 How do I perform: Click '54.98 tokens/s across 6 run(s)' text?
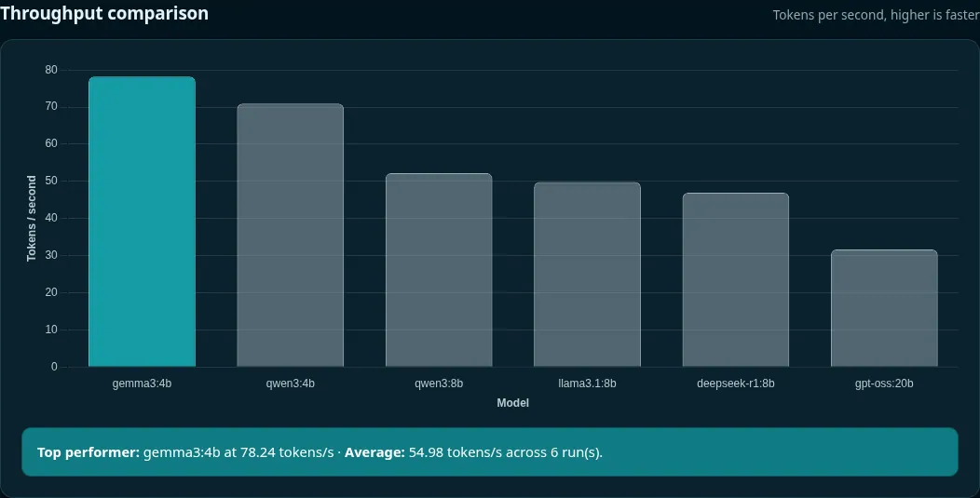coord(506,452)
